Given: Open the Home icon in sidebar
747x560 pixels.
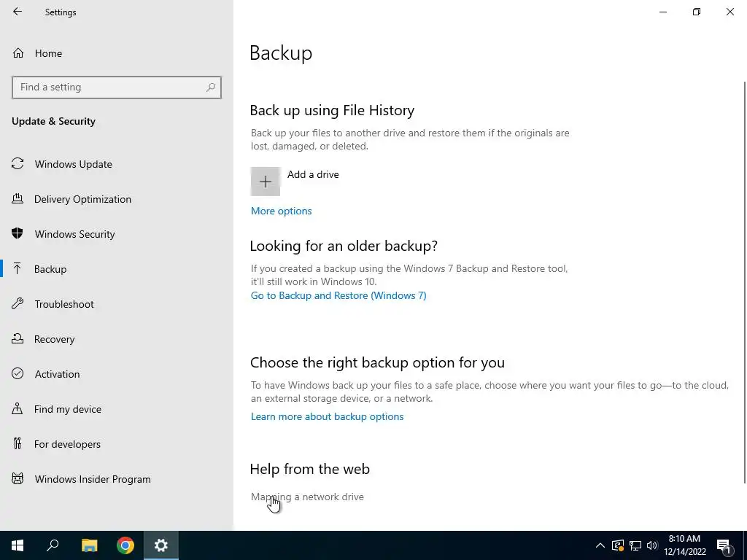Looking at the screenshot, I should point(18,52).
